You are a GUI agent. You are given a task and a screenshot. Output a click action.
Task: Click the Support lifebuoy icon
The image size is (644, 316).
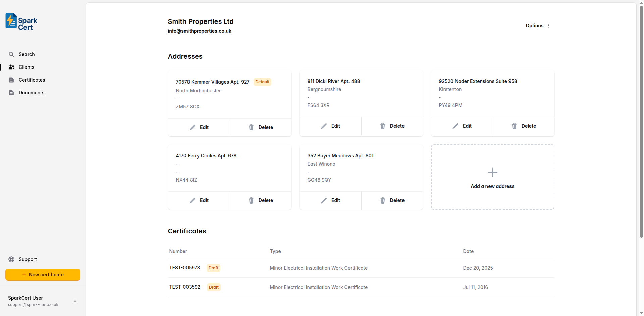11,259
